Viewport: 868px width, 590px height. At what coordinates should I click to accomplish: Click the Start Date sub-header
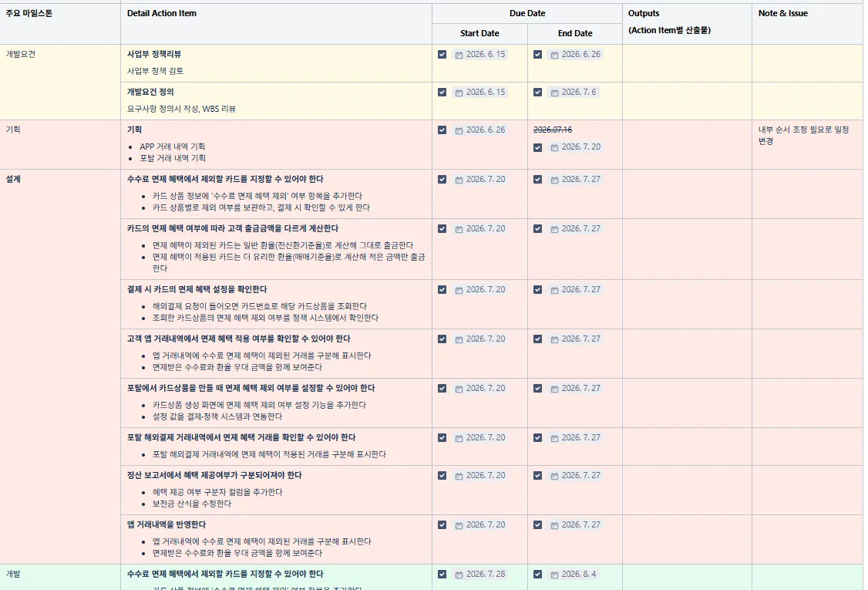[479, 33]
